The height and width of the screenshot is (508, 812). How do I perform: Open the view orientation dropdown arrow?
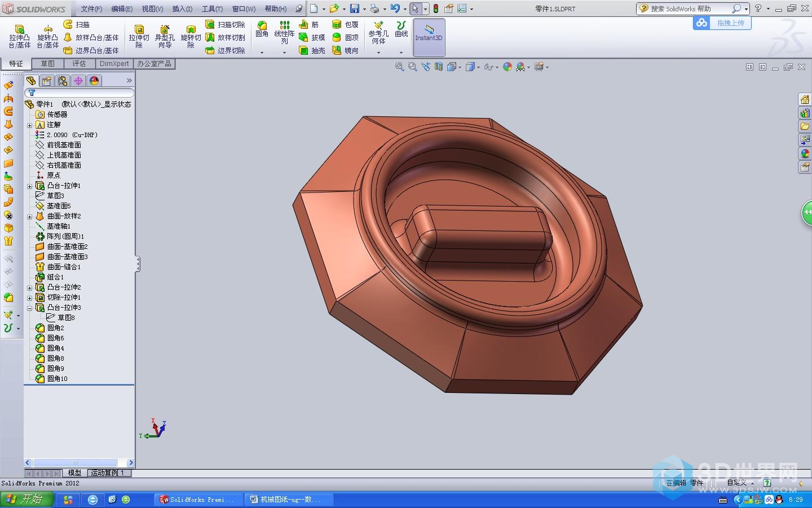460,67
